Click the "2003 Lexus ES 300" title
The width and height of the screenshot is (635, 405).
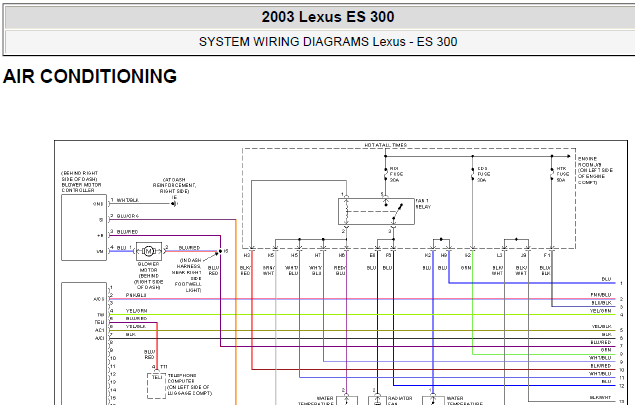pos(328,17)
